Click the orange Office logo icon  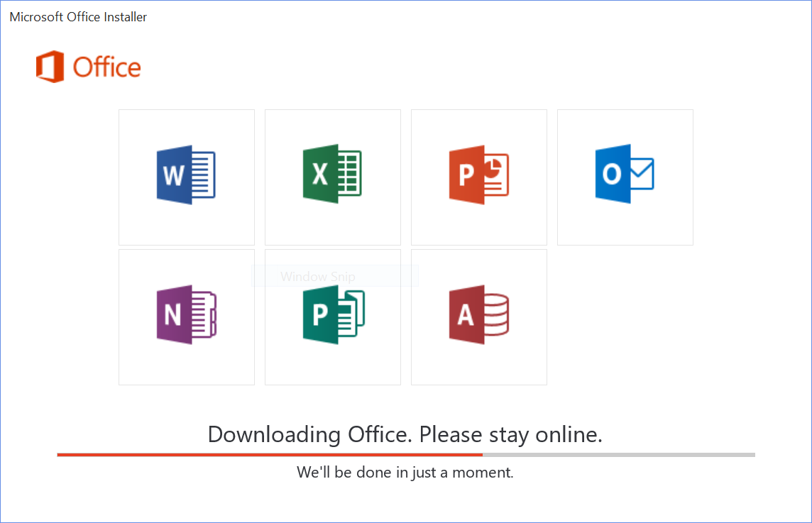pos(50,67)
